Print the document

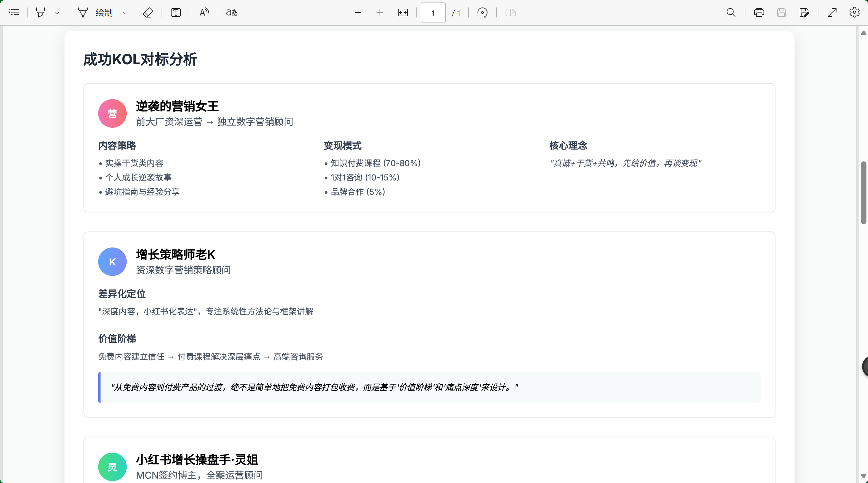click(x=759, y=12)
